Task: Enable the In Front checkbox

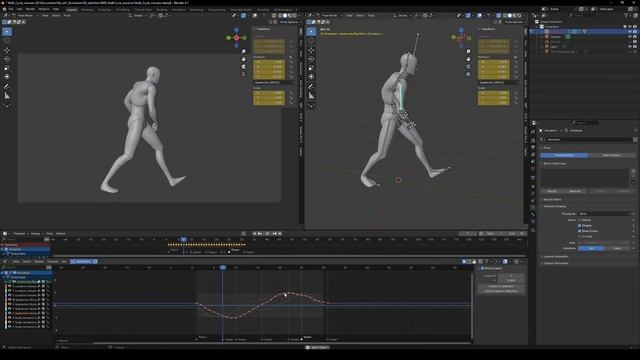Action: tap(580, 236)
